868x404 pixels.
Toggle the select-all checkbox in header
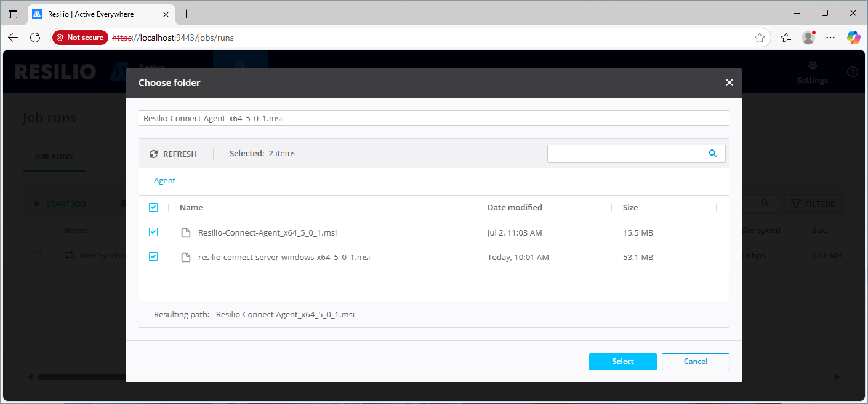pos(153,207)
